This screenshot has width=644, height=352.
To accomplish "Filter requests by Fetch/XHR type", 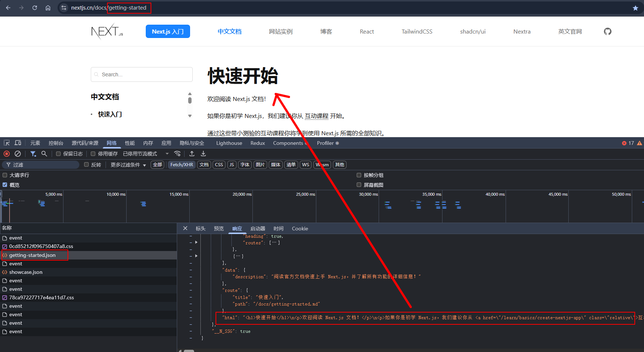I will pos(182,165).
